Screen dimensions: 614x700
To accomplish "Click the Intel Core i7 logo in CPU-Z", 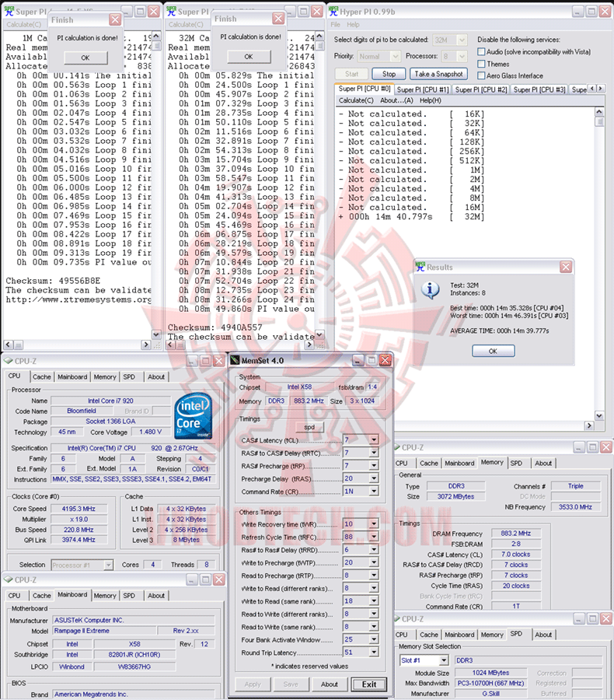I will pos(193,416).
